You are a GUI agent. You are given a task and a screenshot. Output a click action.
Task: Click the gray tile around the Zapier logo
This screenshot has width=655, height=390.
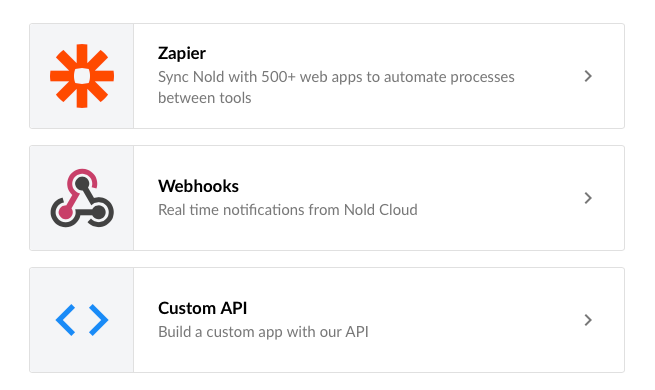tap(82, 76)
